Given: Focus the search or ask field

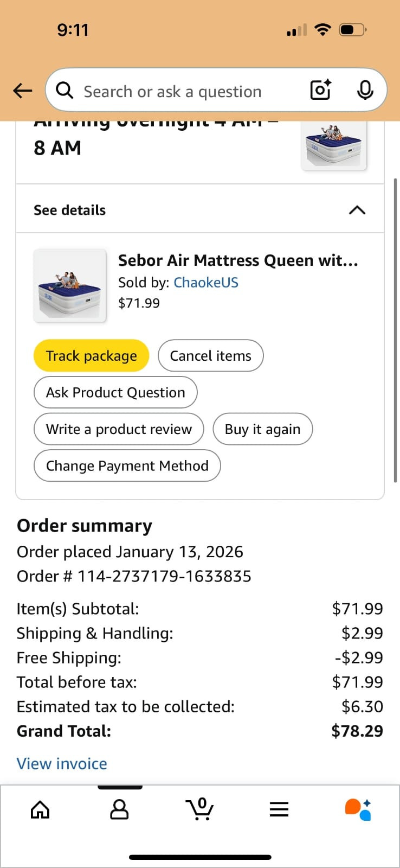Looking at the screenshot, I should (x=184, y=91).
